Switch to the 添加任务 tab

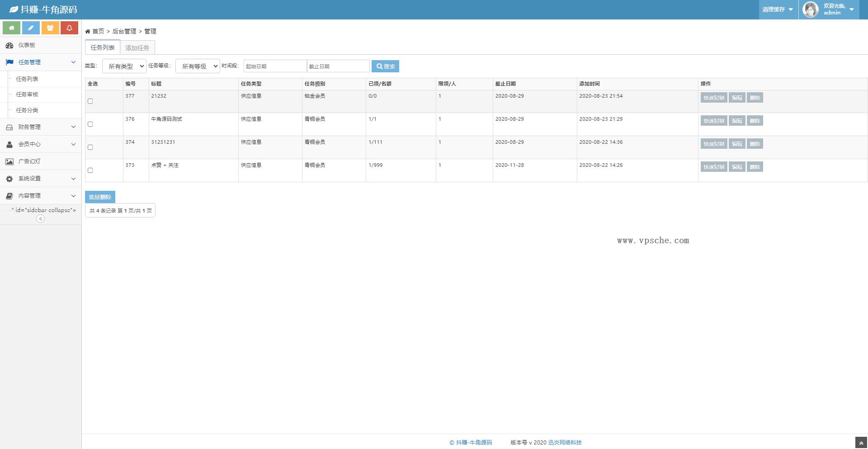(x=137, y=48)
